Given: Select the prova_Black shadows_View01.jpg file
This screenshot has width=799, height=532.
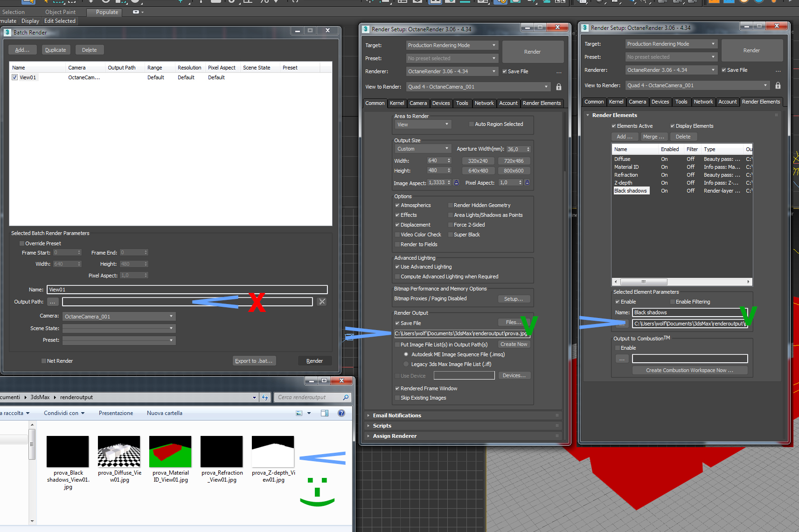Looking at the screenshot, I should [x=68, y=451].
